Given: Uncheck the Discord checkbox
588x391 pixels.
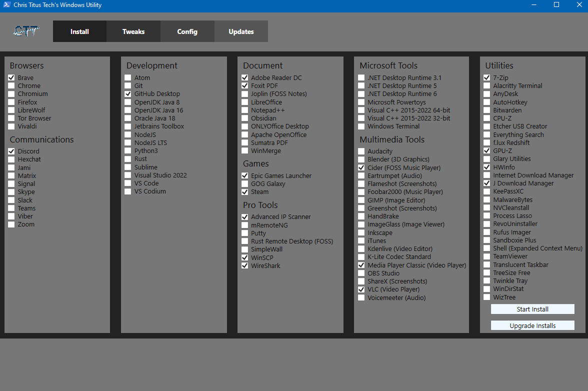Looking at the screenshot, I should click(x=11, y=151).
